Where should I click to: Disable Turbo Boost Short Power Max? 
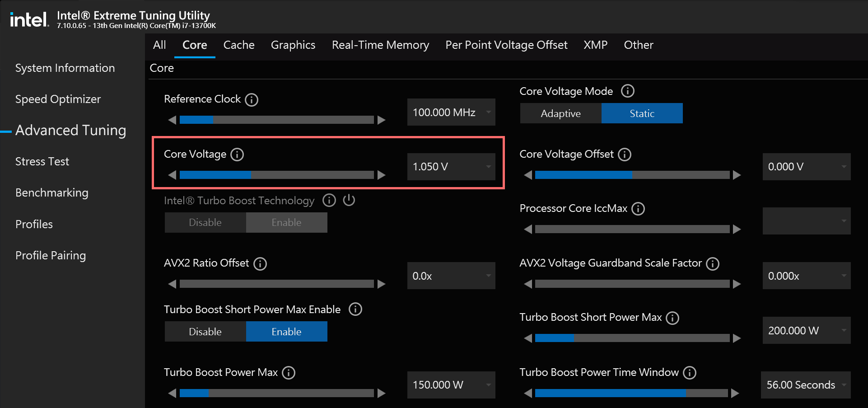(x=205, y=332)
